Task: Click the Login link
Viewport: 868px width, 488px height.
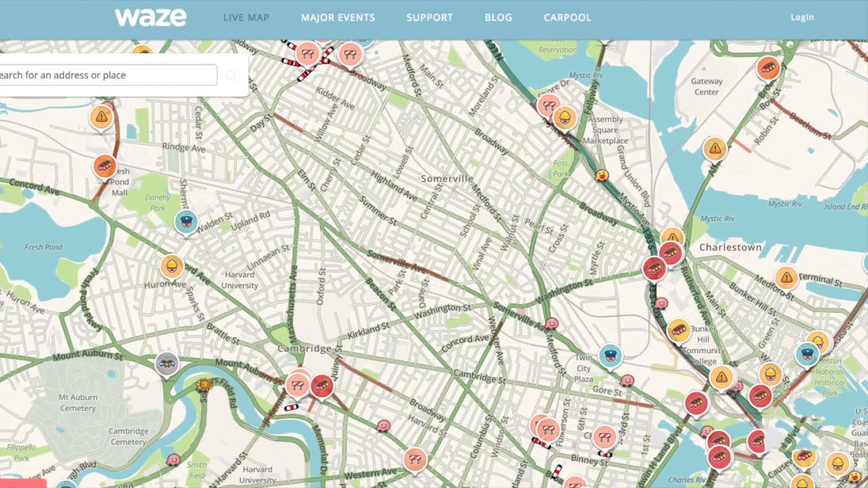Action: pos(802,18)
